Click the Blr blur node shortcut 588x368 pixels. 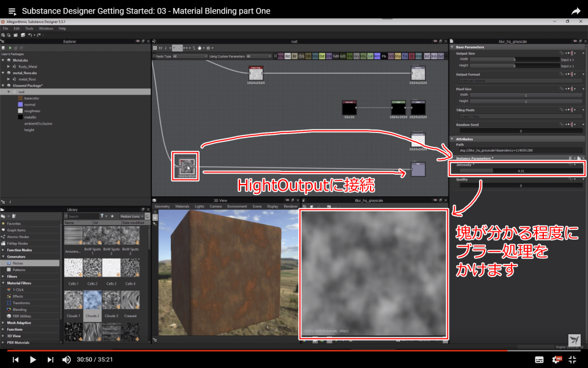pos(295,56)
